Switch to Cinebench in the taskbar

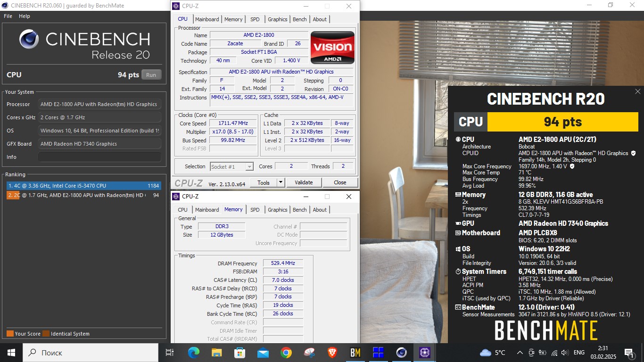pos(401,353)
